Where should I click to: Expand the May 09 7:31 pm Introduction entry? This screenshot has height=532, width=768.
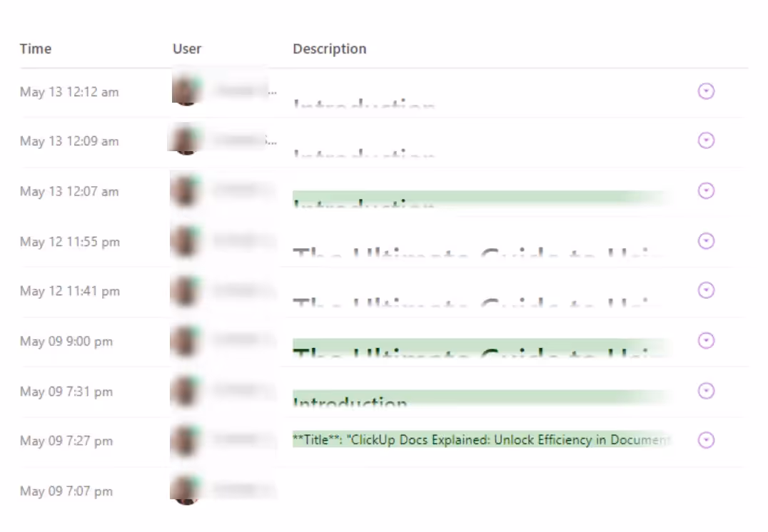(x=705, y=391)
